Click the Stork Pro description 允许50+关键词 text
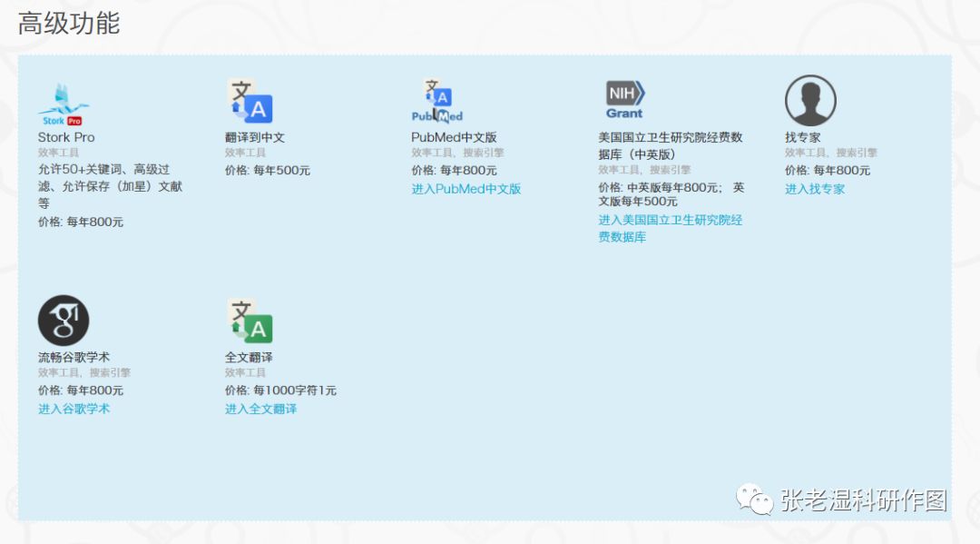The width and height of the screenshot is (980, 544). coord(110,186)
